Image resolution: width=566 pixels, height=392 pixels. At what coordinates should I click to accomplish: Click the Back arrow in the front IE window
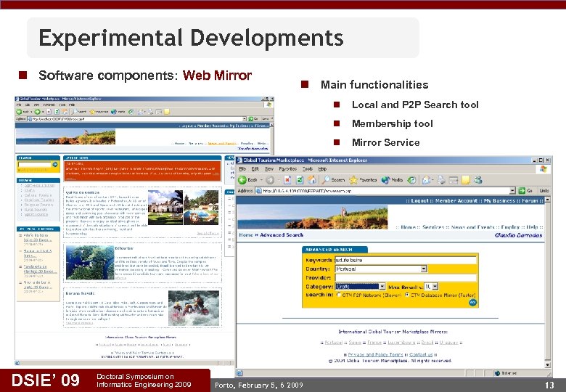(x=242, y=180)
